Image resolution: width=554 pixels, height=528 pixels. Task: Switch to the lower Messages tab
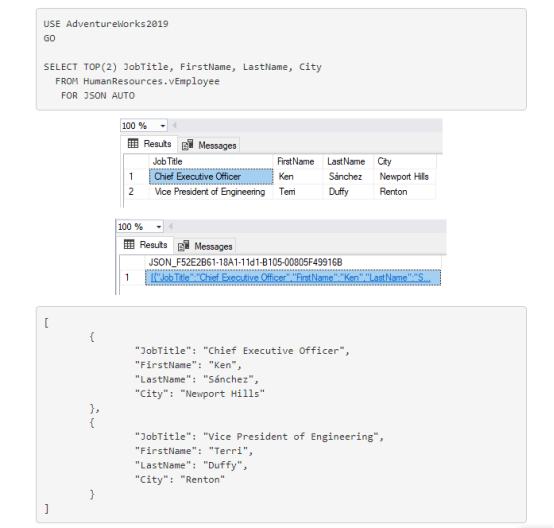(x=205, y=246)
